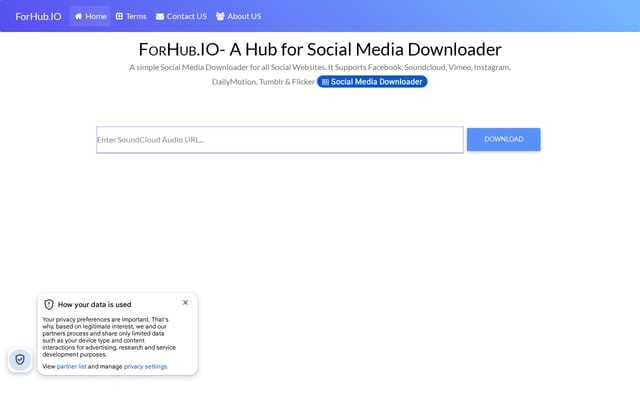This screenshot has height=400, width=640.
Task: Close the data usage privacy popup
Action: (x=185, y=302)
